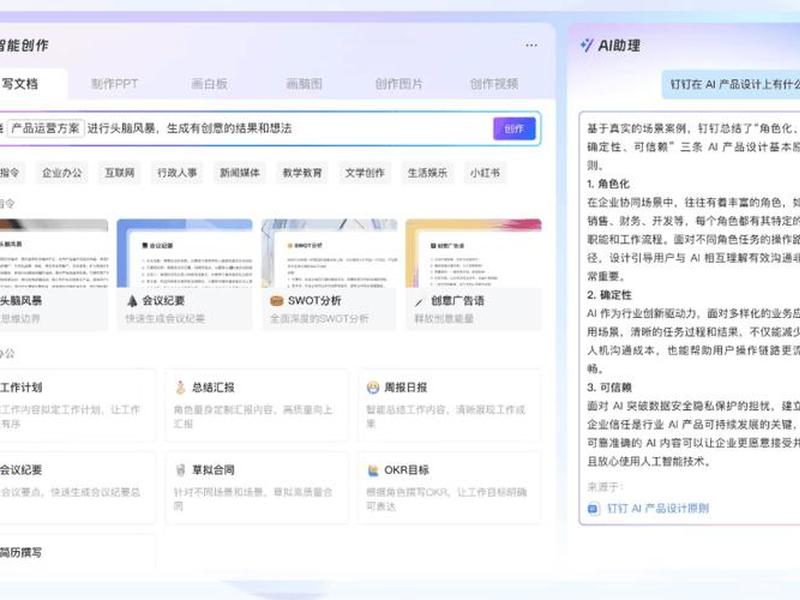Click the 总结汇报 card icon
This screenshot has width=800, height=600.
tap(180, 387)
